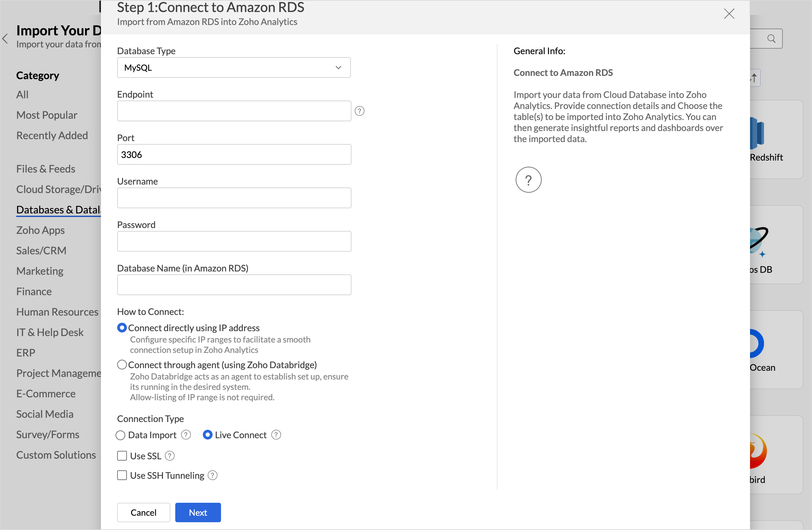Open the Social Media category
The image size is (812, 530).
(x=45, y=415)
